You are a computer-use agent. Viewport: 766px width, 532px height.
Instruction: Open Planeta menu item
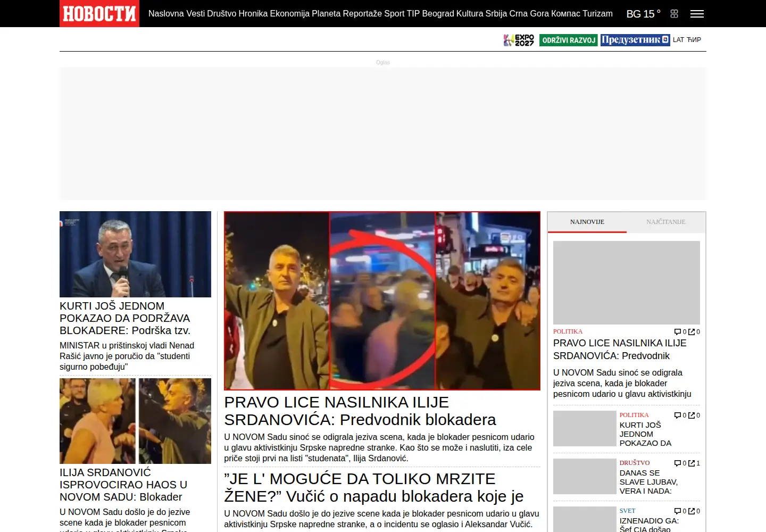tap(326, 14)
